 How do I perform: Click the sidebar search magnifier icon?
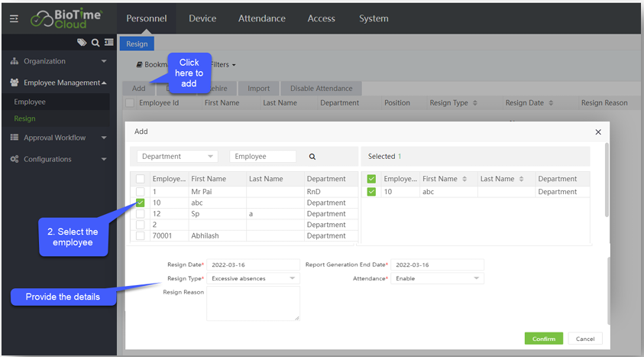95,43
